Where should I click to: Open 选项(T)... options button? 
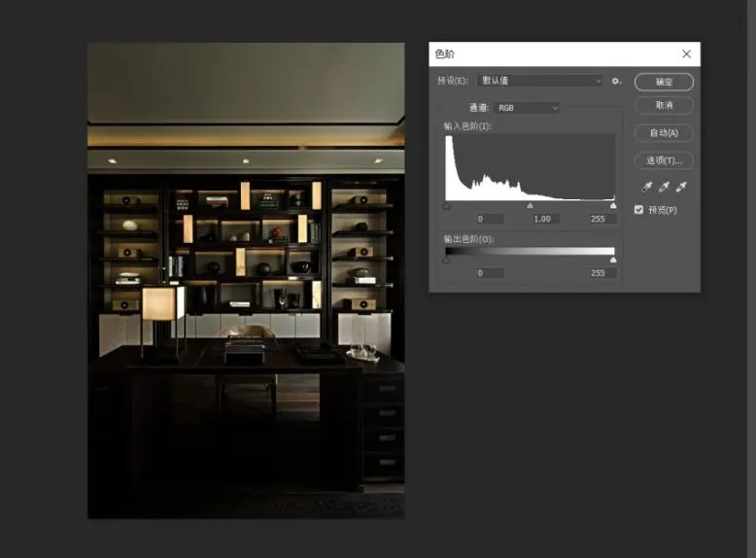[664, 160]
